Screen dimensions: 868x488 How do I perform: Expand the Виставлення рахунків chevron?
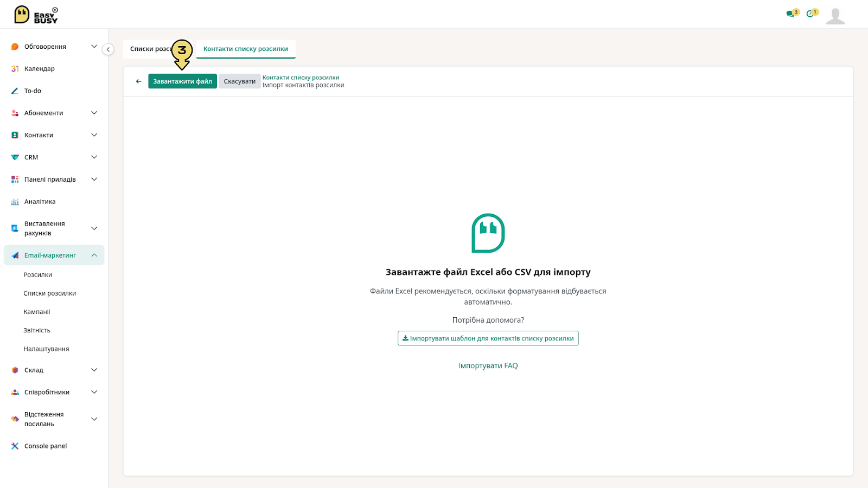pyautogui.click(x=94, y=228)
